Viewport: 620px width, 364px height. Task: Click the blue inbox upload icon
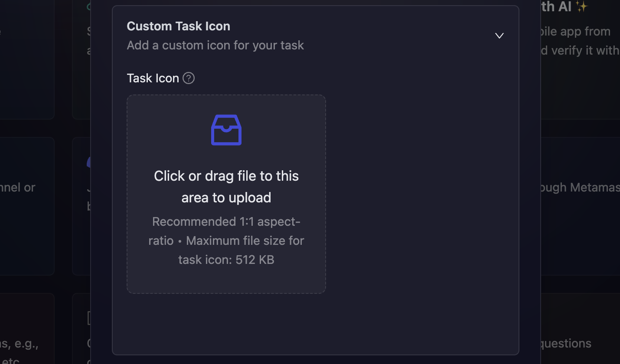[226, 130]
